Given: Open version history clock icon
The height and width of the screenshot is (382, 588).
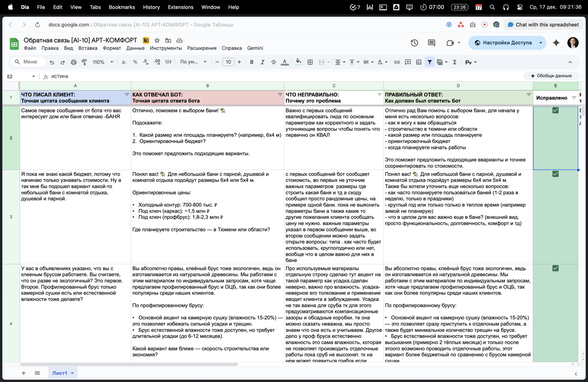Looking at the screenshot, I should [414, 43].
